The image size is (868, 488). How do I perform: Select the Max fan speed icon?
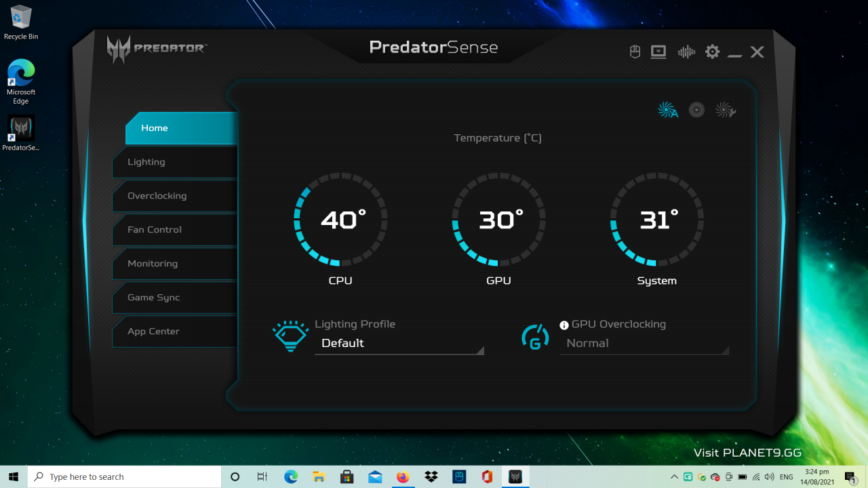[697, 110]
